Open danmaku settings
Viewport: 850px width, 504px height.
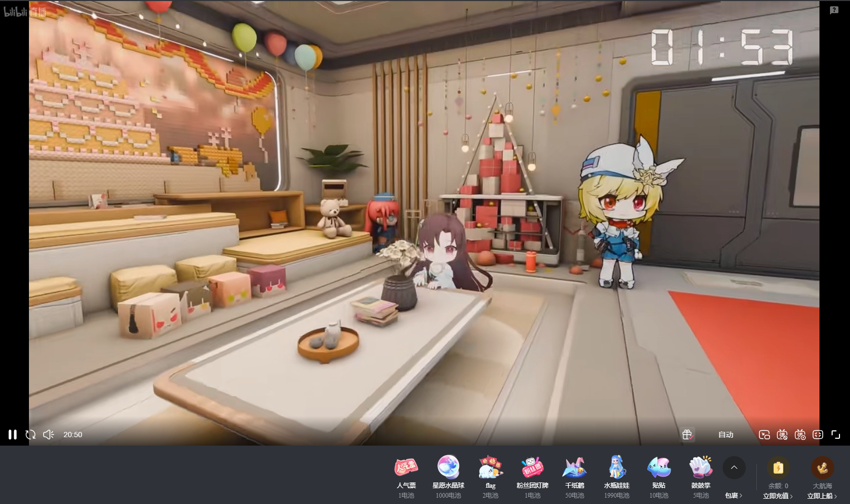(800, 435)
